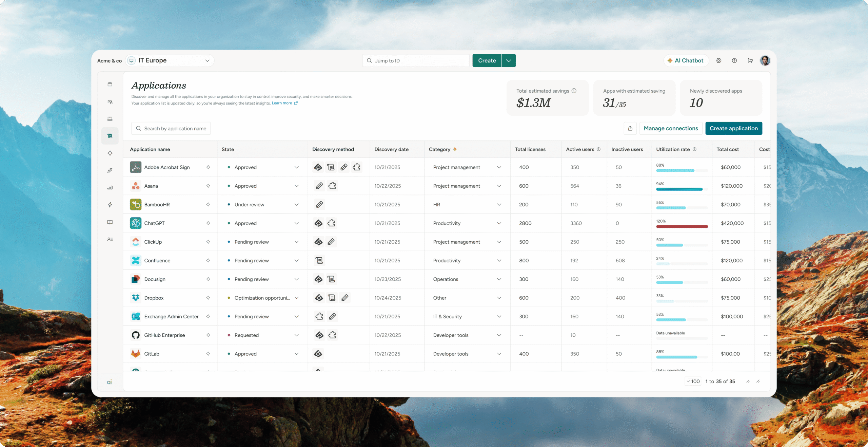
Task: Click the laptop icon in left sidebar
Action: coord(110,119)
